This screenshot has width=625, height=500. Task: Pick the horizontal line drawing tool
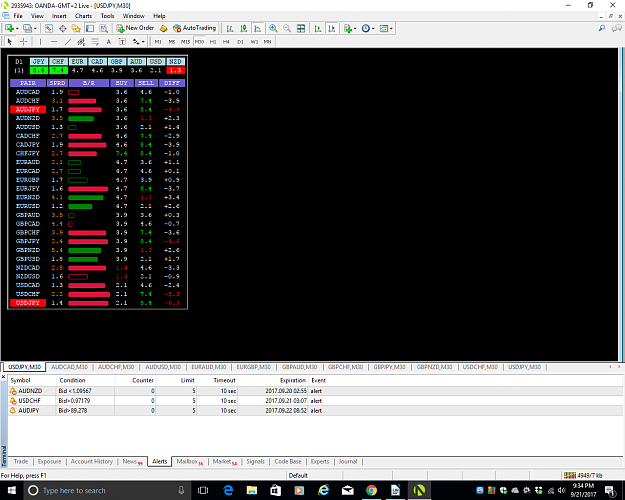click(x=54, y=41)
